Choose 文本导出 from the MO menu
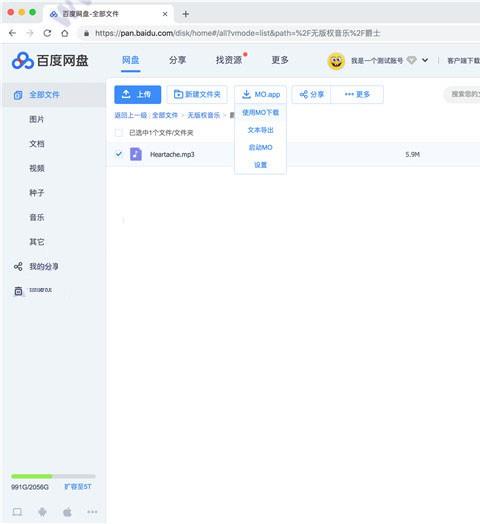480x524 pixels. [x=260, y=130]
